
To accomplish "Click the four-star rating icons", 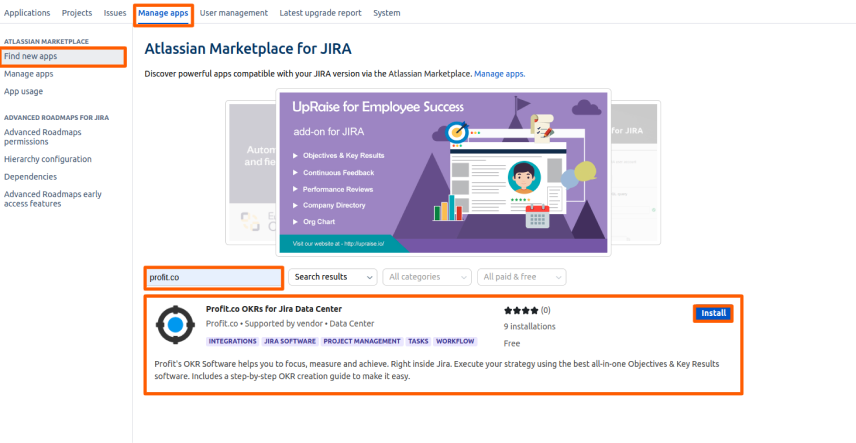I will point(521,310).
